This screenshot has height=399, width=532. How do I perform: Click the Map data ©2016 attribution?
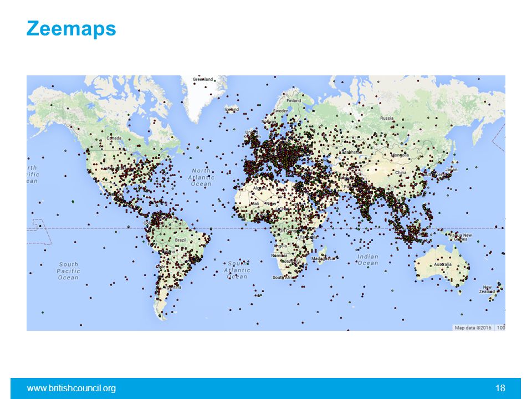(x=473, y=328)
